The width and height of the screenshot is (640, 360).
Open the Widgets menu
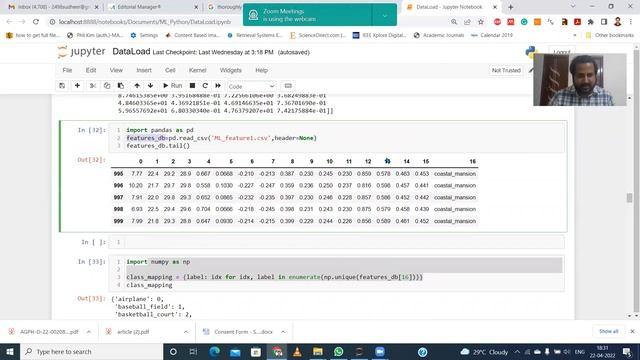pos(231,70)
